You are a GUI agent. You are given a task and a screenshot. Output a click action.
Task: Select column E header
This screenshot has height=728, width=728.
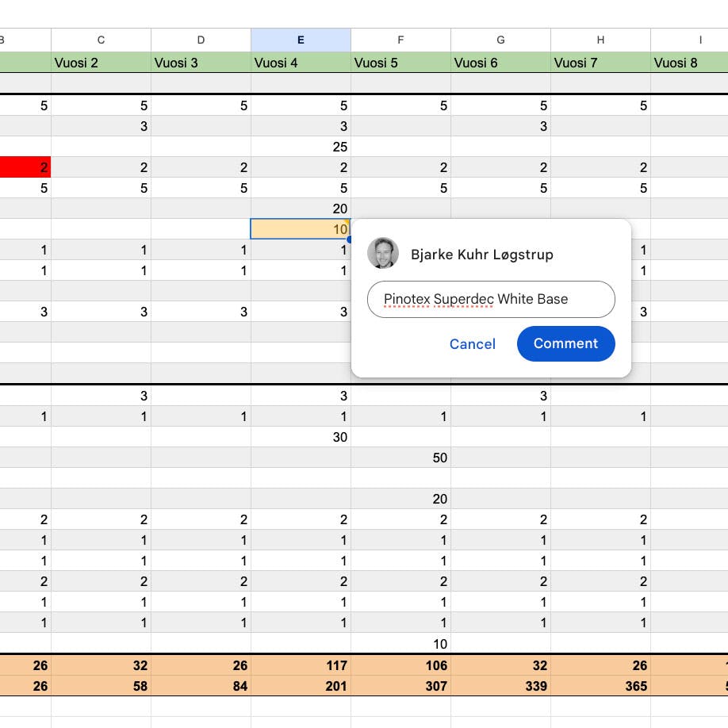(x=301, y=40)
